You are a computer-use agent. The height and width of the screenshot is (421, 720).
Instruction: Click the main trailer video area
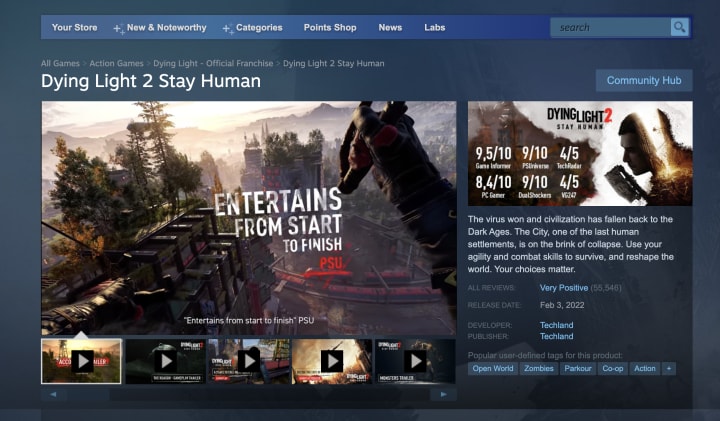249,218
